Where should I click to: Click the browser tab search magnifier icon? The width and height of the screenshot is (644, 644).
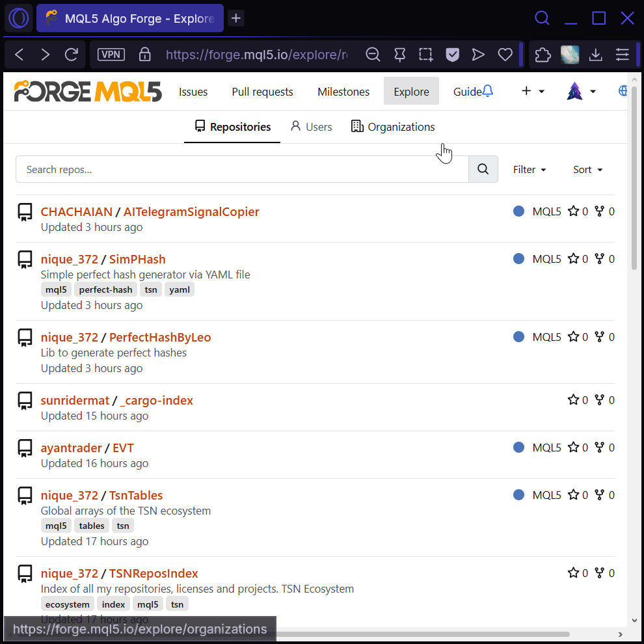click(x=542, y=18)
